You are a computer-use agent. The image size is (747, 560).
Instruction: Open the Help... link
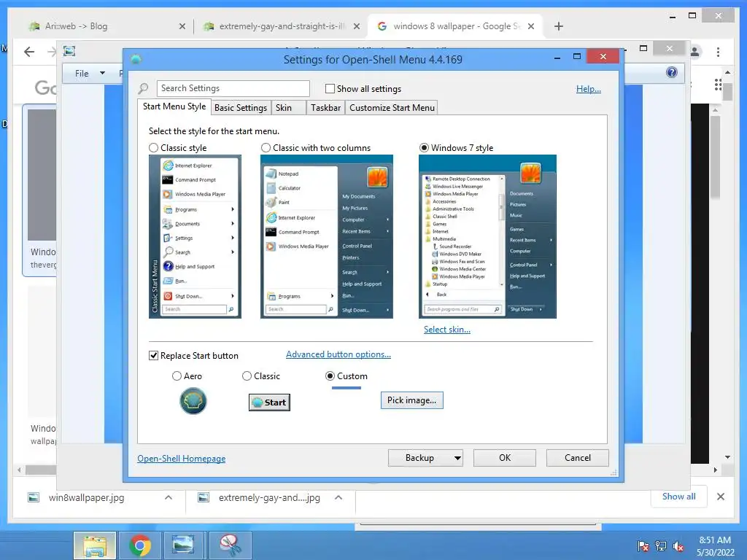(x=589, y=88)
